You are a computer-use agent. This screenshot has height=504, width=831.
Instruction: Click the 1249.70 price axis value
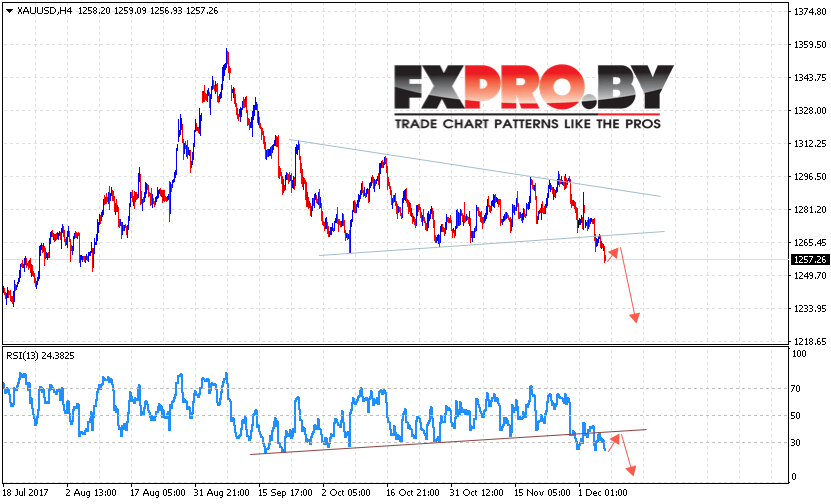coord(810,276)
